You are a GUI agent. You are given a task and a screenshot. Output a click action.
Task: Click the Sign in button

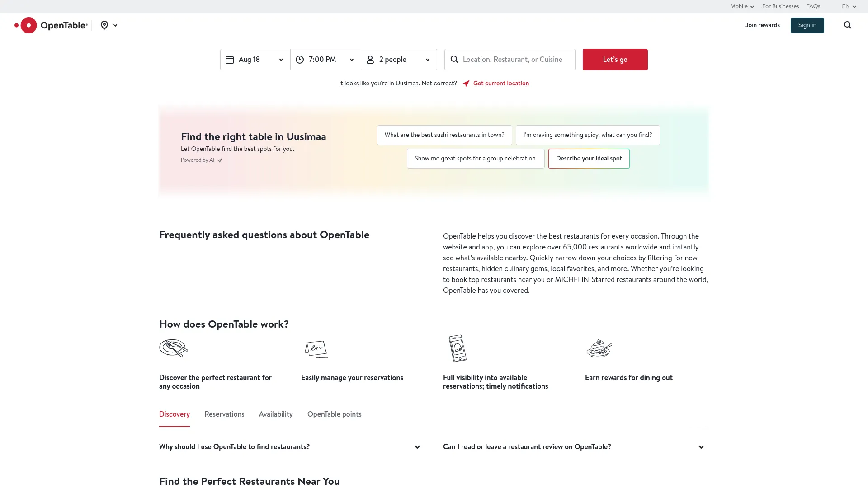[807, 25]
